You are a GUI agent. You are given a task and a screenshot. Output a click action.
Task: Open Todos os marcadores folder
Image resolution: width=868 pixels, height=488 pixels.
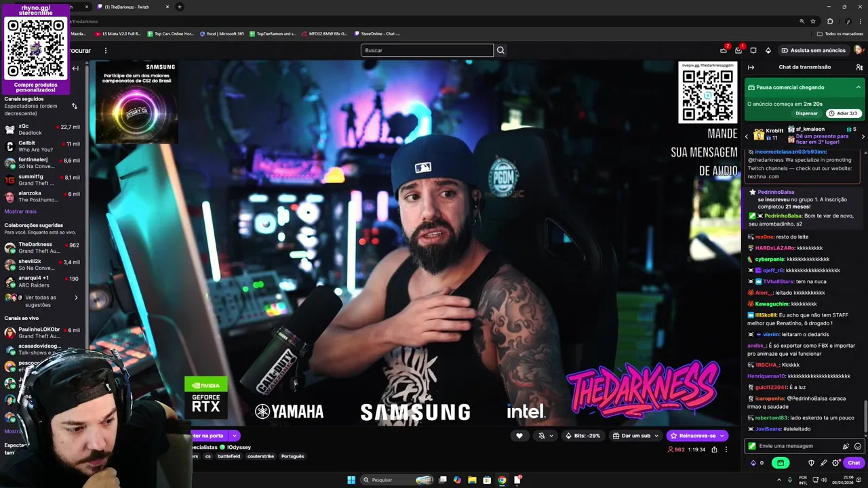pyautogui.click(x=840, y=33)
